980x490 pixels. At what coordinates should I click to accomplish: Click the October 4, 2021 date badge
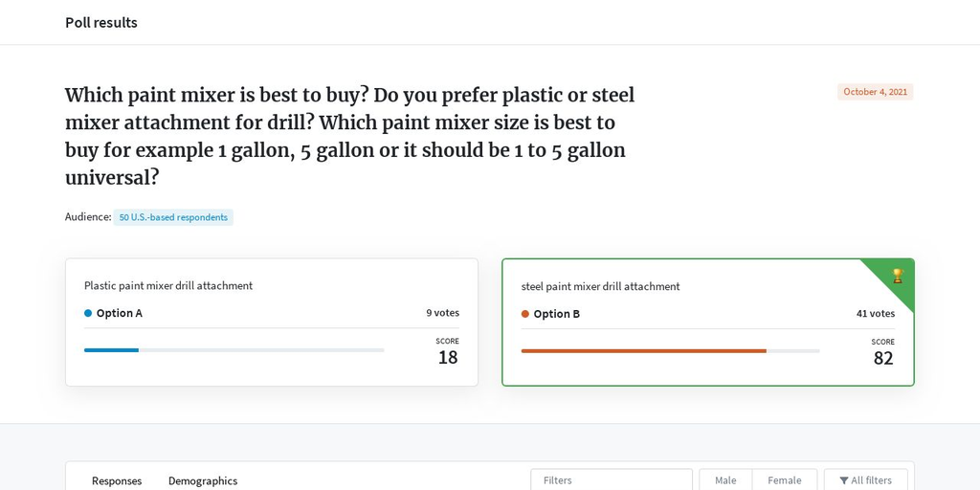click(875, 92)
